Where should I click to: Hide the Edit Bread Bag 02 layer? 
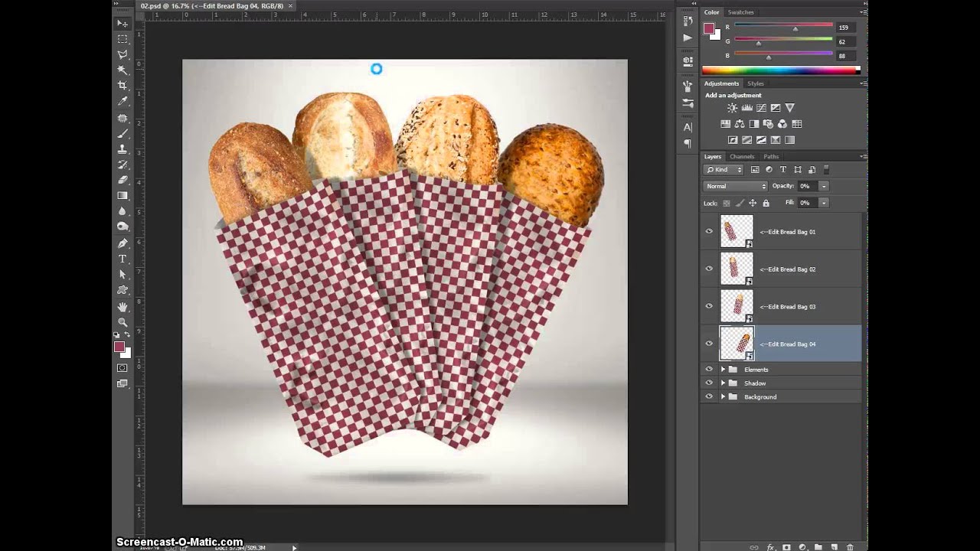709,269
